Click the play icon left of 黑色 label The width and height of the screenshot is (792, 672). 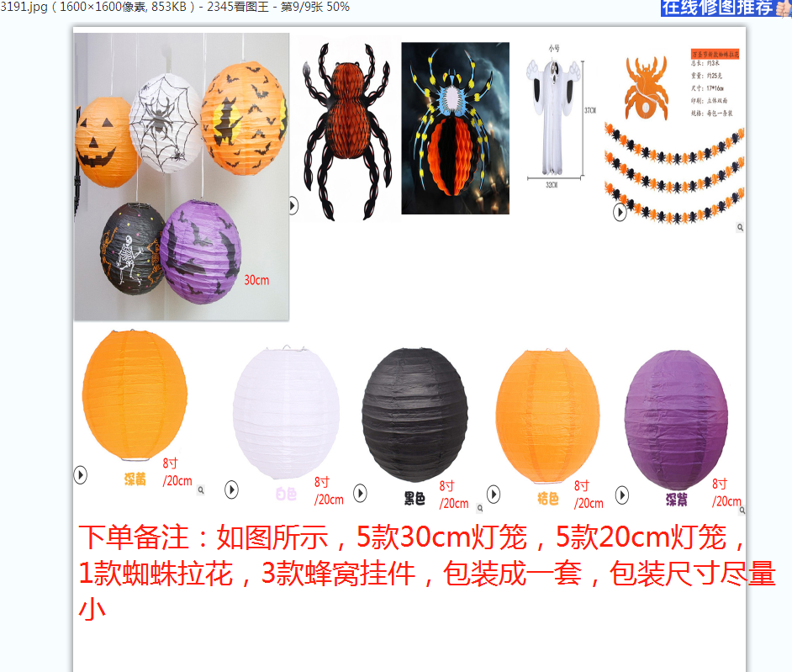(360, 493)
